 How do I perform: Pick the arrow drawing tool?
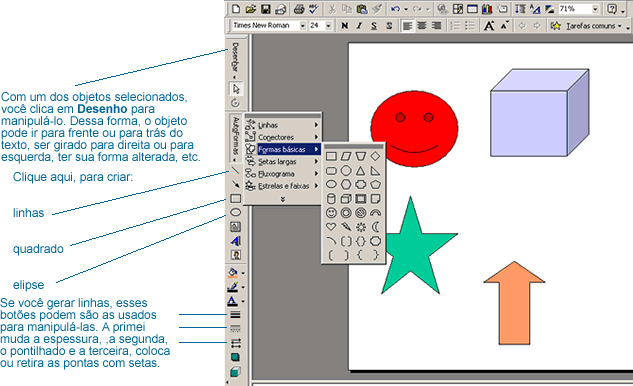coord(236,185)
